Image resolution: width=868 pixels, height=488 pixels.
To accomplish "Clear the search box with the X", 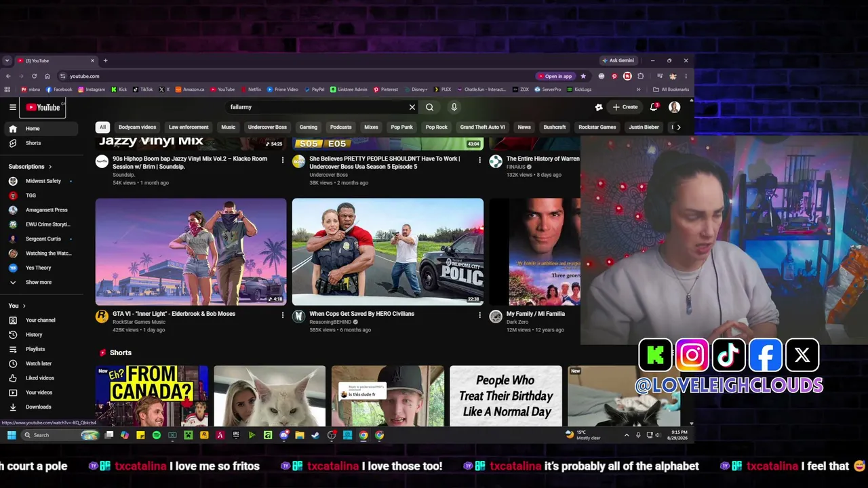I will tap(412, 107).
